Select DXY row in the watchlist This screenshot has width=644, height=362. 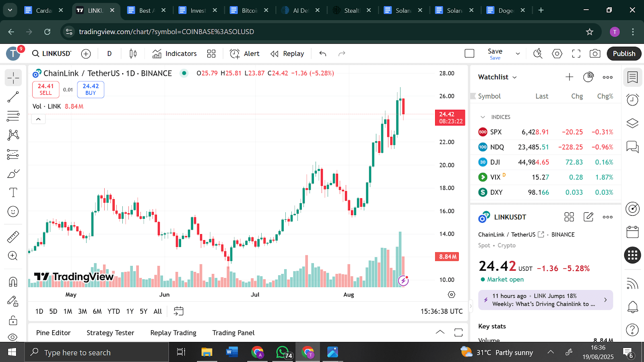546,192
